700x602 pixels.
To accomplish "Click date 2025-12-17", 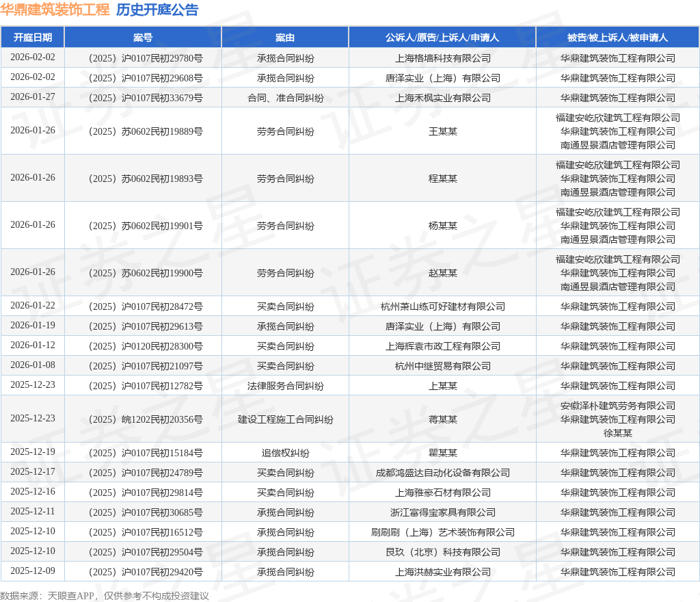I will [x=33, y=471].
